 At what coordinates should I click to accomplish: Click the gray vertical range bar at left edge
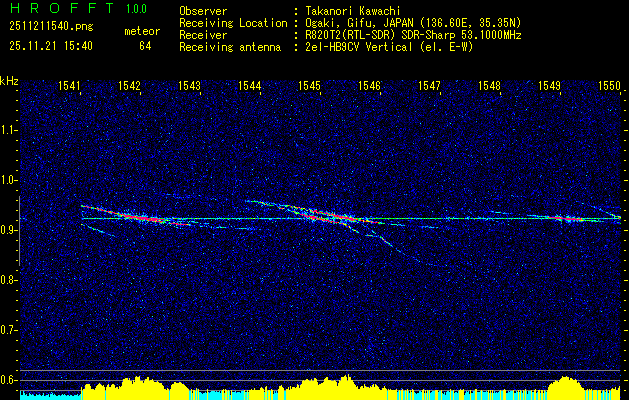19,231
